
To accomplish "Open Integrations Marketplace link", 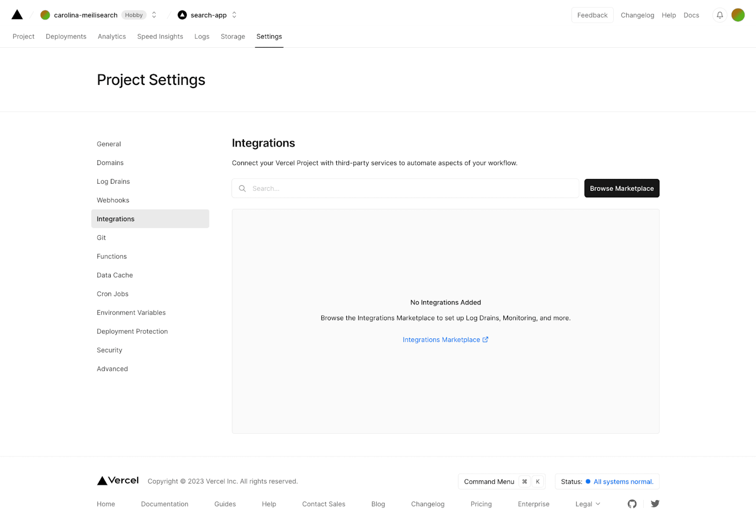I will (445, 339).
